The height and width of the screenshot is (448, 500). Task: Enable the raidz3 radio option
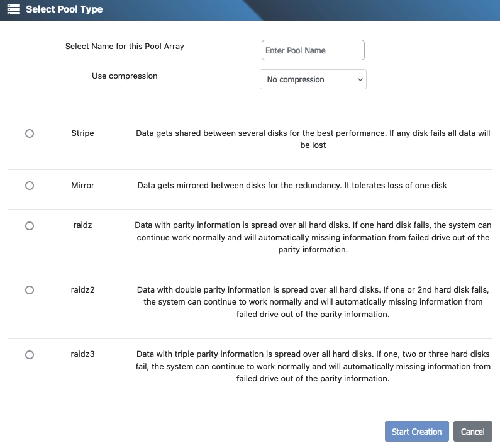(30, 355)
